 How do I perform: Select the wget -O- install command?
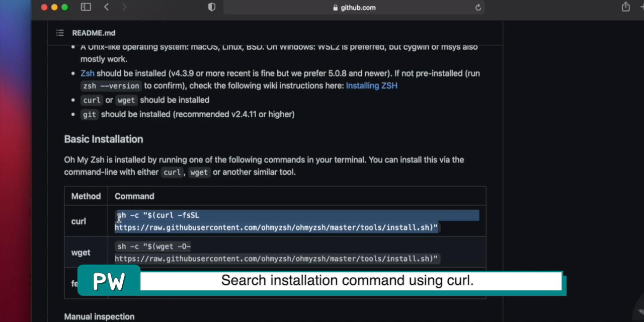pyautogui.click(x=277, y=253)
